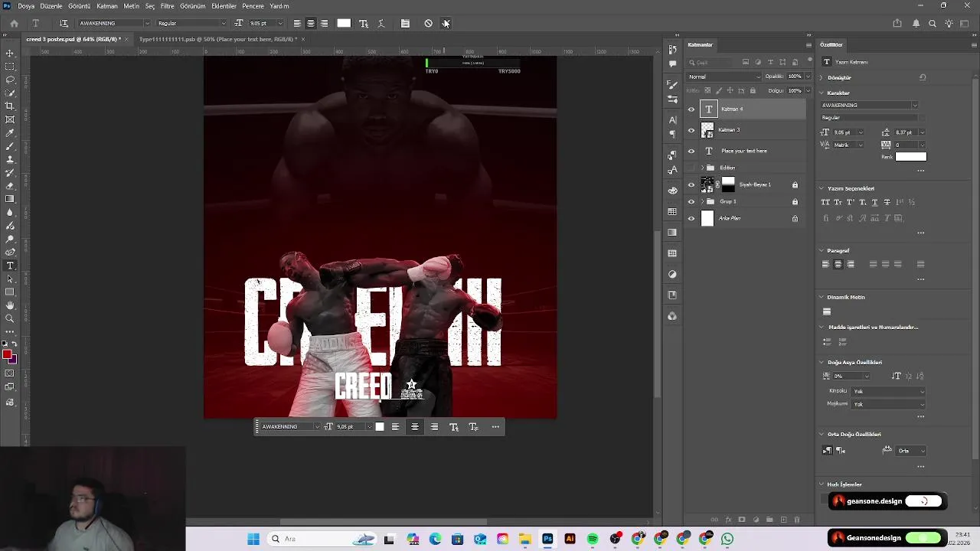Hide the Place your text here layer
This screenshot has height=551, width=980.
click(x=691, y=151)
